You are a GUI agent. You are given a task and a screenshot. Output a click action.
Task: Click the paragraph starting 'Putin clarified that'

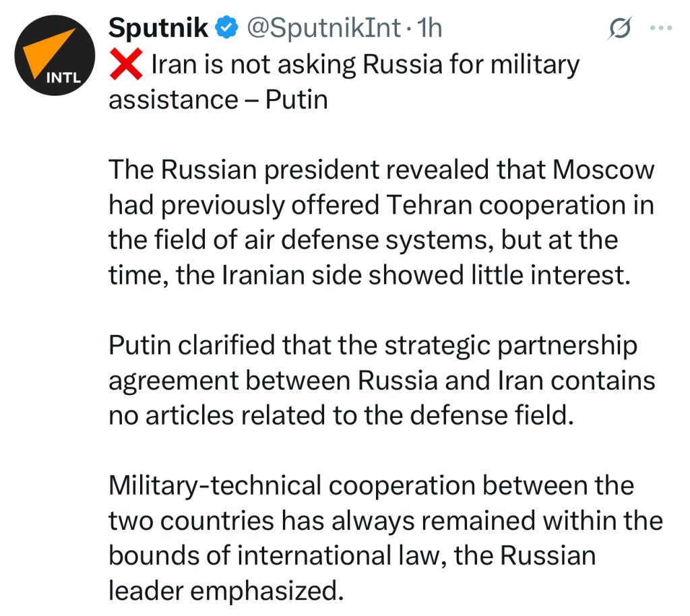(x=381, y=380)
